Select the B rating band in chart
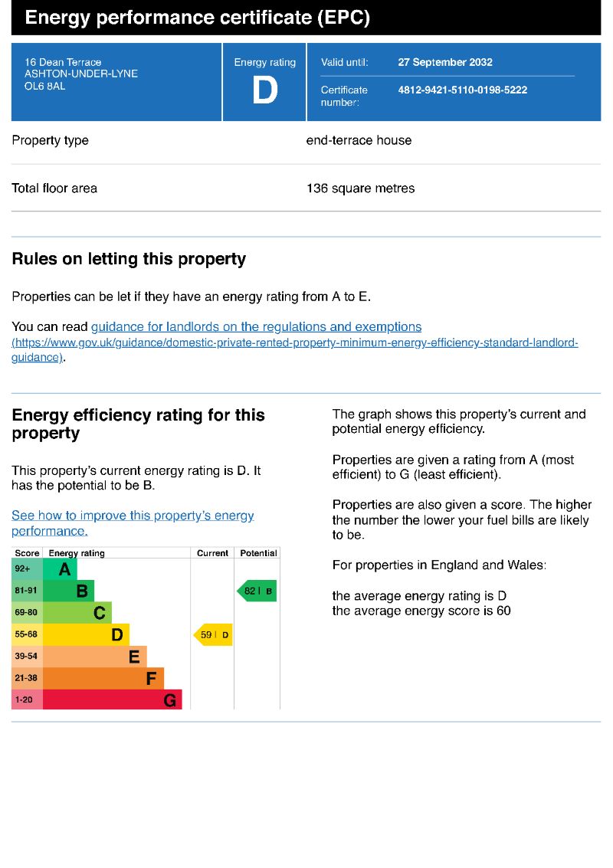 (69, 591)
